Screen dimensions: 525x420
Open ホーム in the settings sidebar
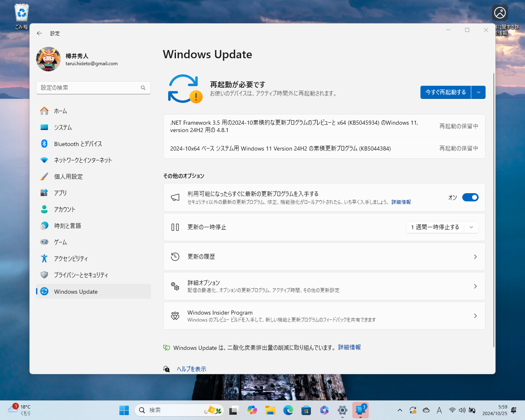[94, 111]
